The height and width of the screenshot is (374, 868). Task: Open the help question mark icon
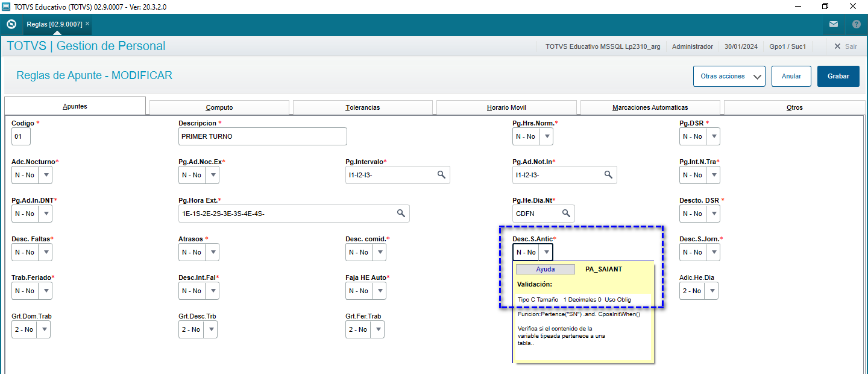pos(857,25)
